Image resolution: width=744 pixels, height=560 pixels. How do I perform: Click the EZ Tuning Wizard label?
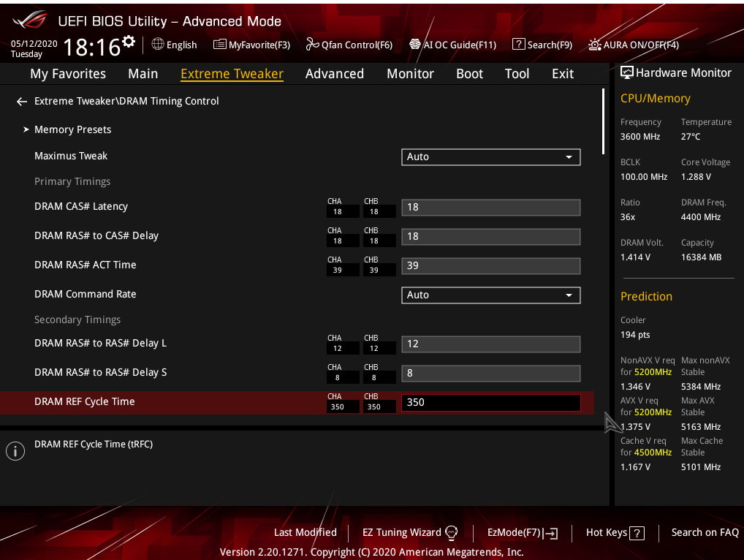(401, 532)
